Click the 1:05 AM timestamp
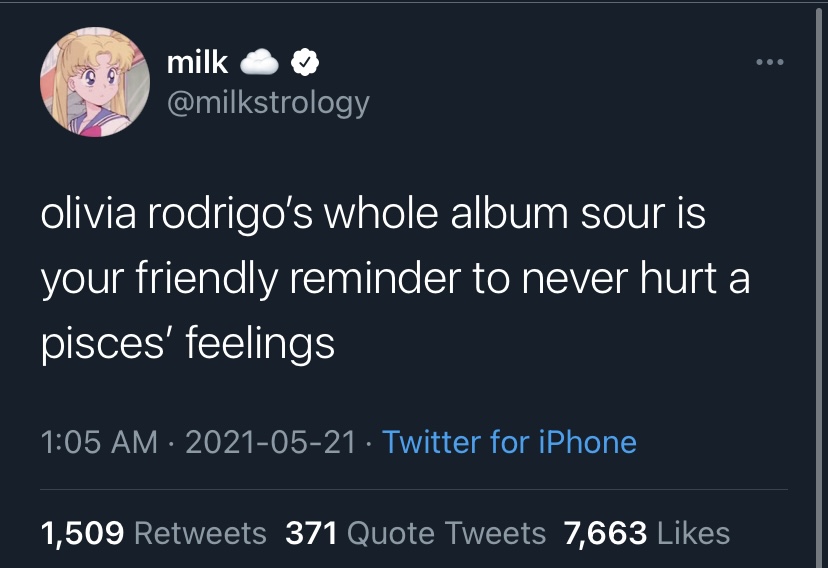The height and width of the screenshot is (568, 828). coord(99,442)
